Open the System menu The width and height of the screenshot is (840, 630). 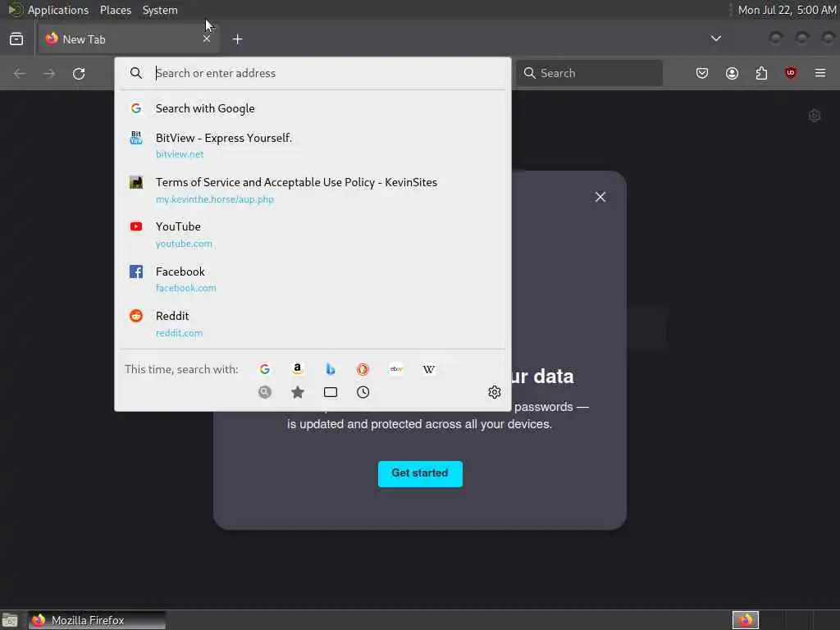pyautogui.click(x=160, y=10)
